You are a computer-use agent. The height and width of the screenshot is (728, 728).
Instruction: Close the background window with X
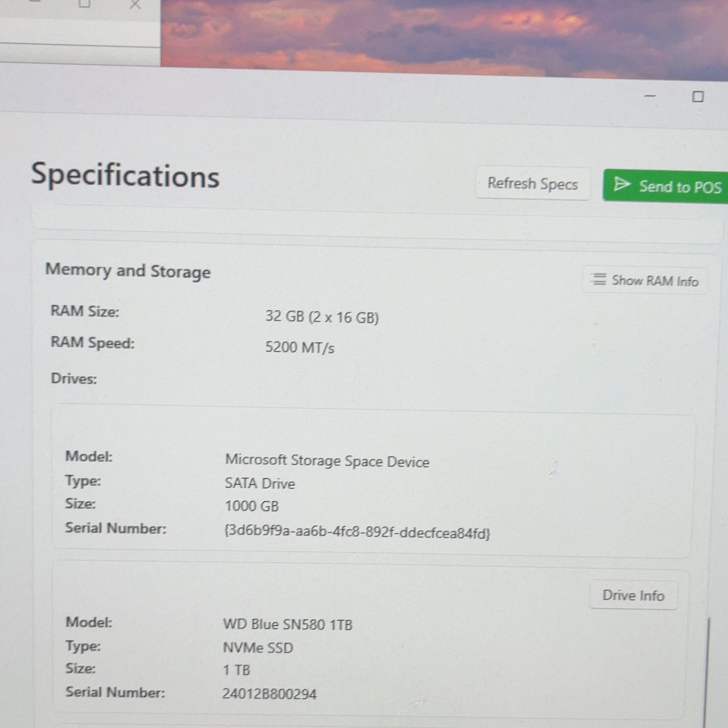pyautogui.click(x=135, y=5)
